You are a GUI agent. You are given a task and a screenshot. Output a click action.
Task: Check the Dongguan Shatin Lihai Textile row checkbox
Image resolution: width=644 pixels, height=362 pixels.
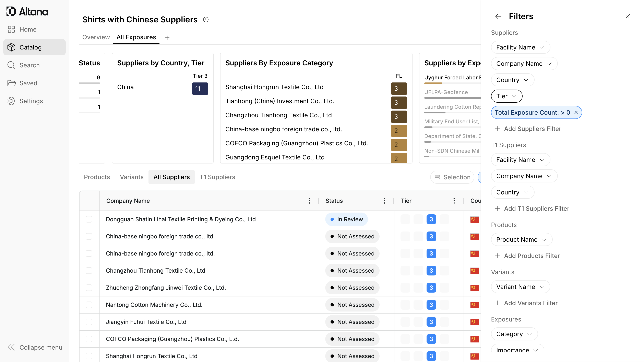89,219
